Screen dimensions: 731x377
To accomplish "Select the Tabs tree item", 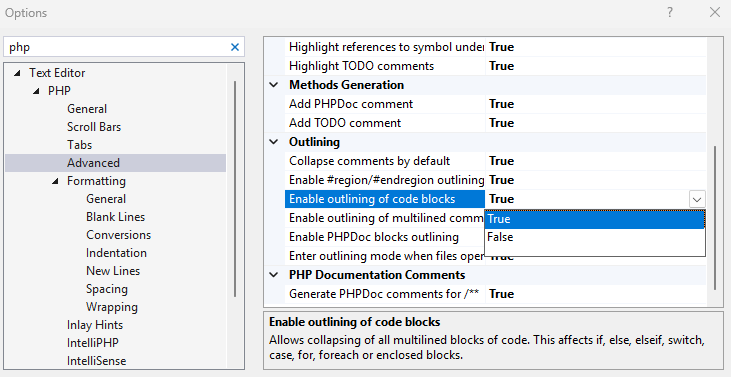I will pos(79,145).
